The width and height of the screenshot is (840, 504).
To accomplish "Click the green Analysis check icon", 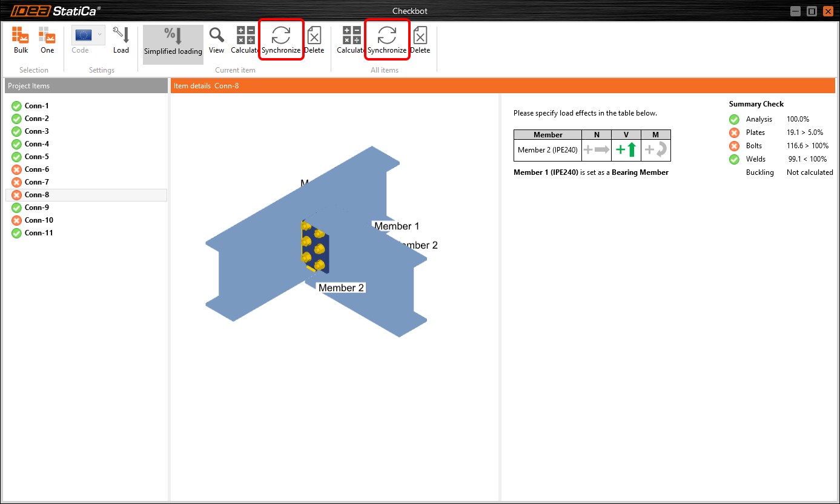I will (x=734, y=119).
